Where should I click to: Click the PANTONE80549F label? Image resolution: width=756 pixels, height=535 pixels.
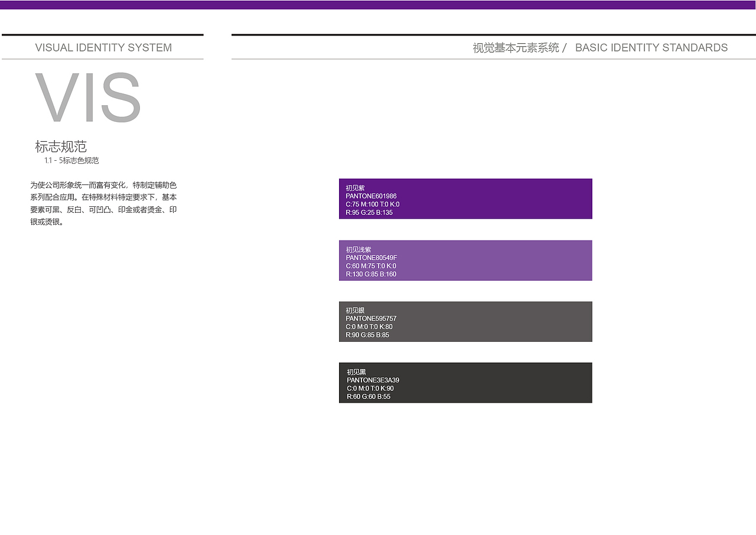coord(372,258)
